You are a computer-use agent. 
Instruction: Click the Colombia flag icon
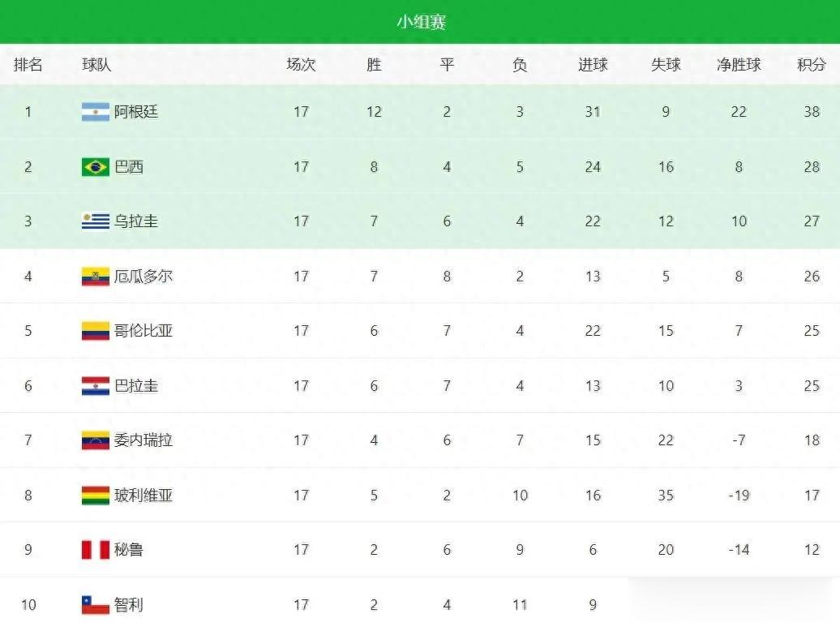pyautogui.click(x=96, y=331)
